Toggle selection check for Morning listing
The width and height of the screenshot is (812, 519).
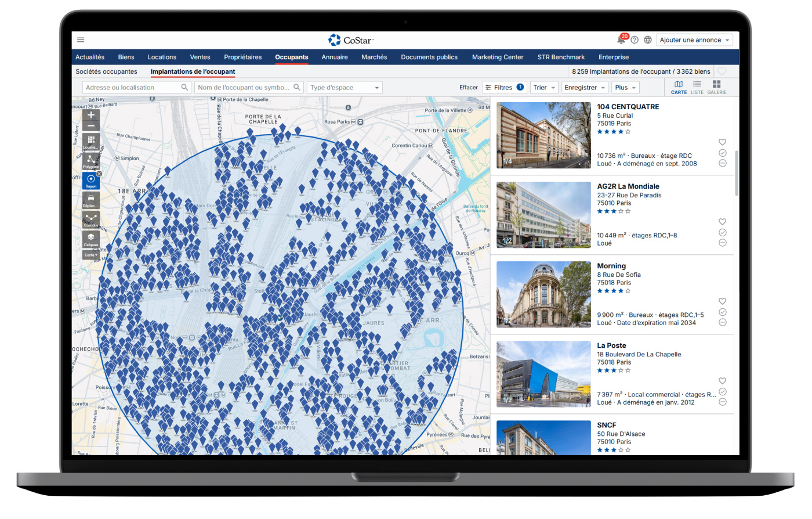pos(722,312)
